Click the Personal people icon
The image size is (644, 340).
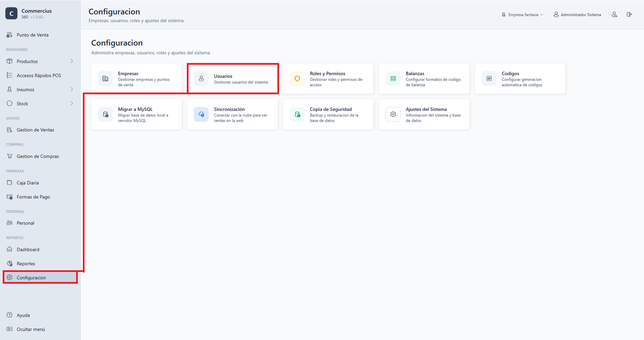coord(9,223)
